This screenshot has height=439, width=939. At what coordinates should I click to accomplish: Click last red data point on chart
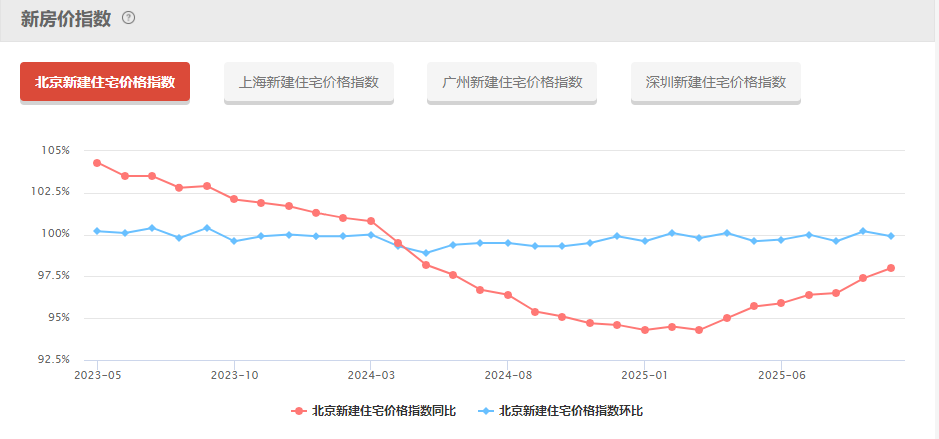(890, 268)
